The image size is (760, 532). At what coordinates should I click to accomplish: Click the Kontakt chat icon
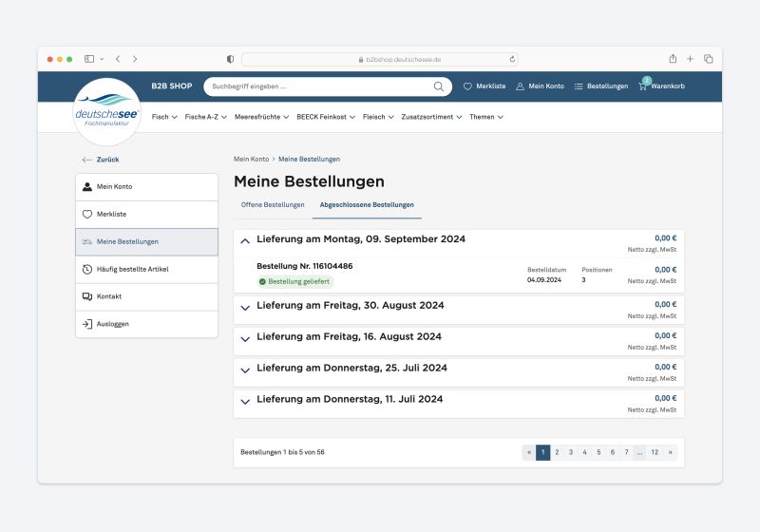[87, 296]
